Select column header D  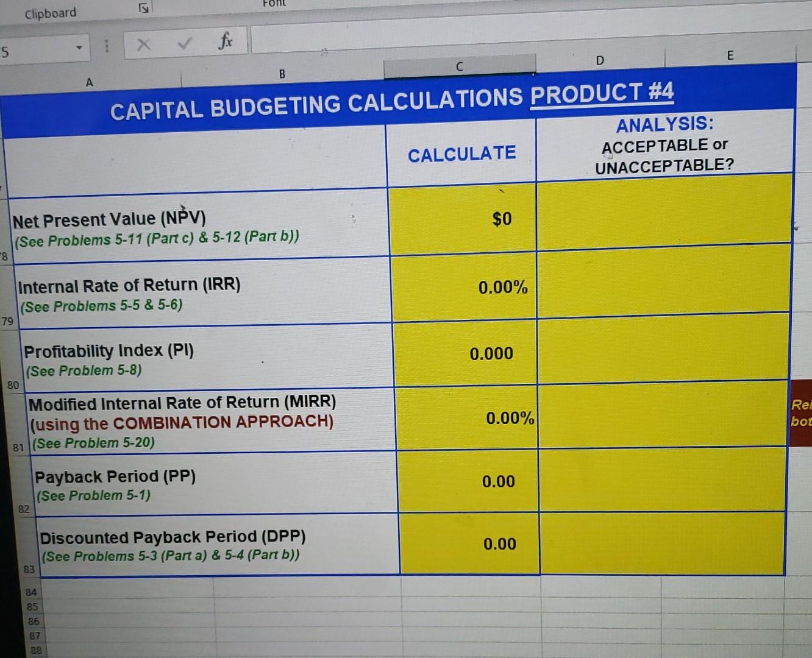coord(599,60)
